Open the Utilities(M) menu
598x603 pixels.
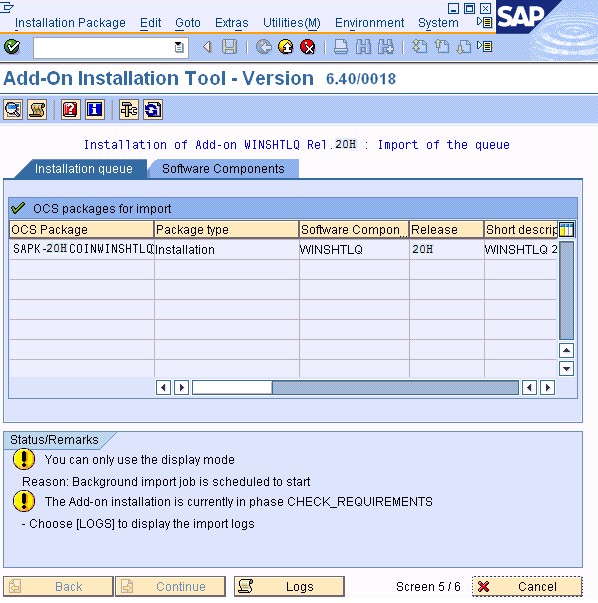[x=292, y=23]
